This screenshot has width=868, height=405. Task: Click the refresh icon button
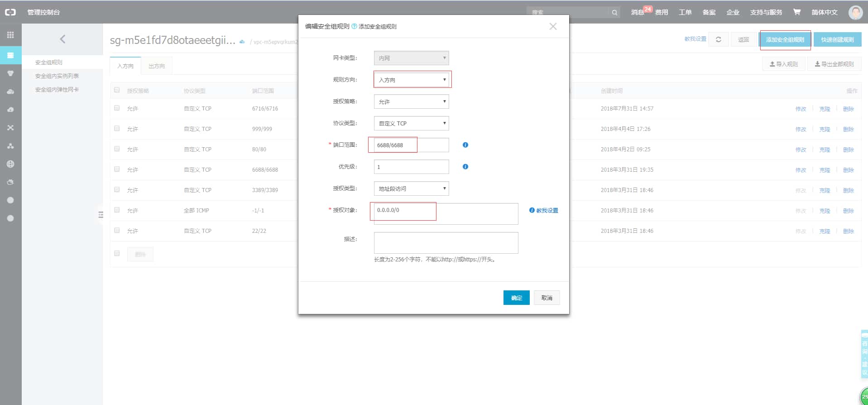[718, 39]
